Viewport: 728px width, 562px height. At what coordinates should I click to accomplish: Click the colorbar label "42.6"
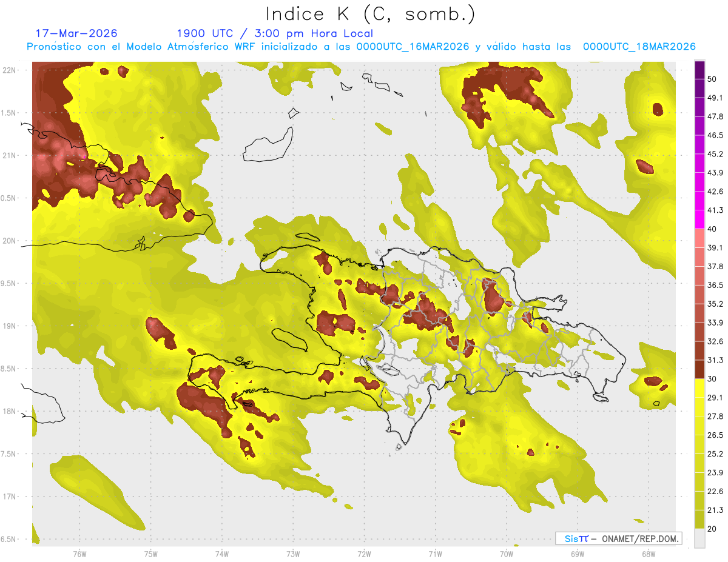715,192
